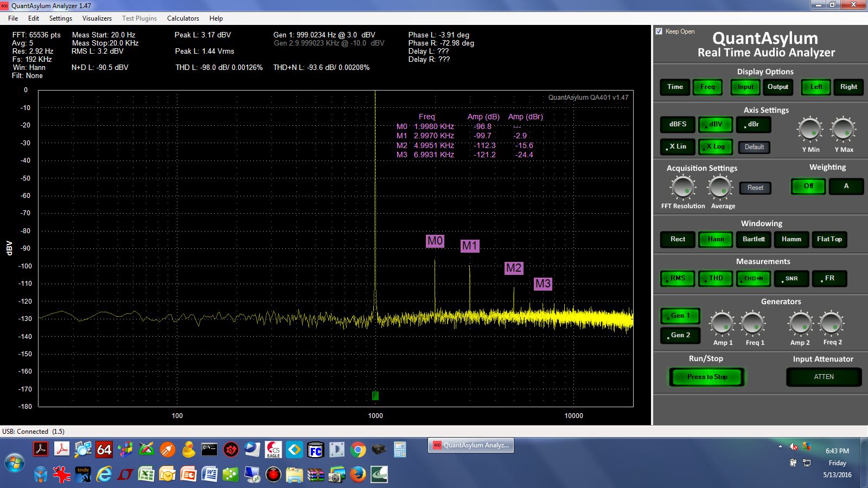This screenshot has height=488, width=868.
Task: Launch the AIDA64 taskbar icon
Action: (104, 450)
